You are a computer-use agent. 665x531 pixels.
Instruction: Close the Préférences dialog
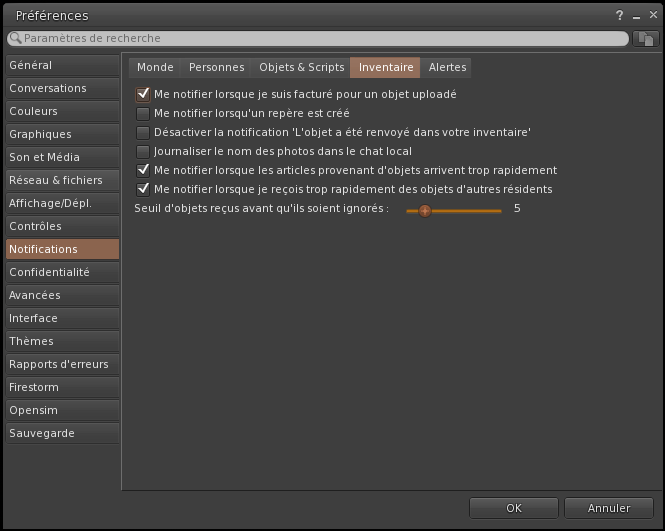pos(650,16)
